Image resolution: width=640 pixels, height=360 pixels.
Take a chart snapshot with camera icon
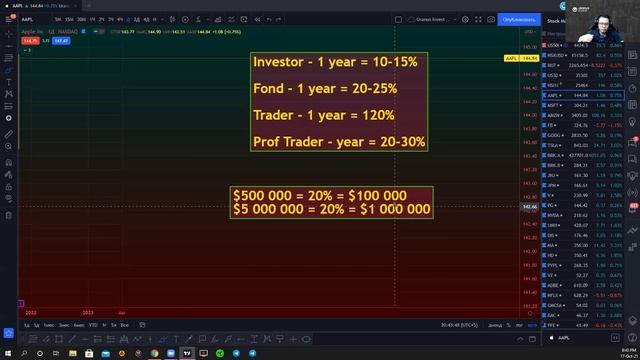click(x=491, y=20)
